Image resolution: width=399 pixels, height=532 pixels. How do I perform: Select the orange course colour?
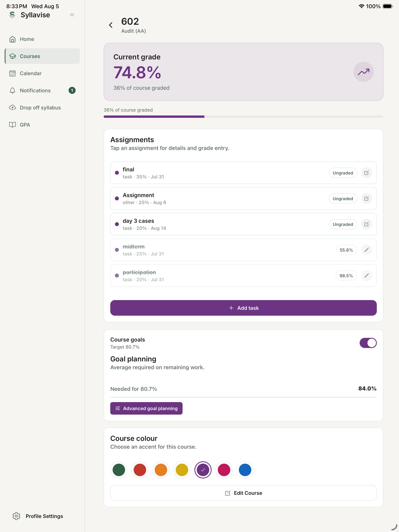pos(161,470)
